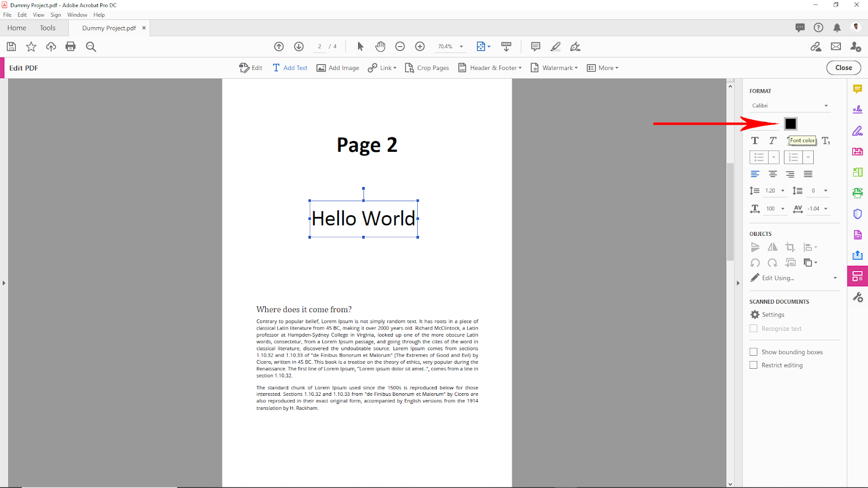This screenshot has width=868, height=488.
Task: Open zoom level 70.4% dropdown
Action: tap(462, 47)
